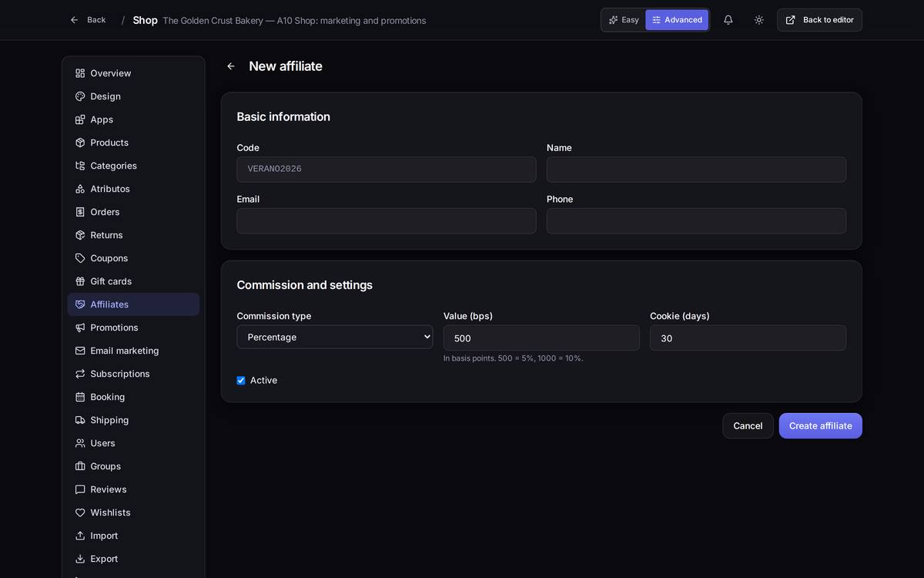Click the Users people icon
Viewport: 924px width, 578px height.
click(x=80, y=443)
